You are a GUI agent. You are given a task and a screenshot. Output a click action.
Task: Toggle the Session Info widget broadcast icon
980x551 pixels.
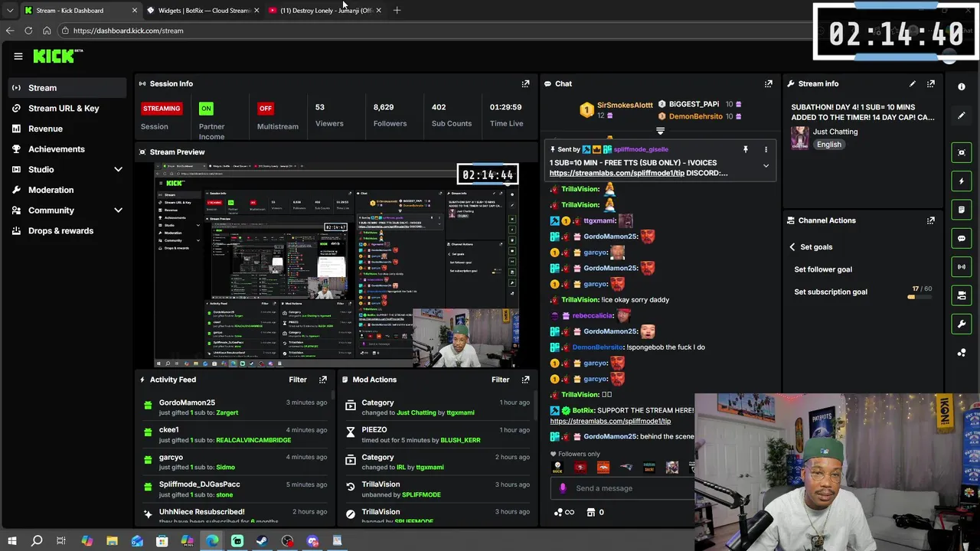pos(962,266)
